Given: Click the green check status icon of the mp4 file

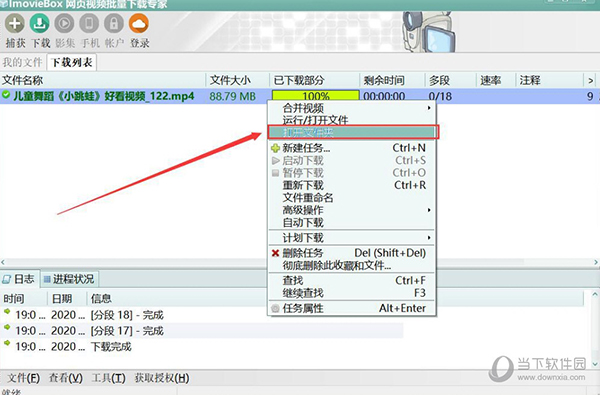Looking at the screenshot, I should [6, 94].
